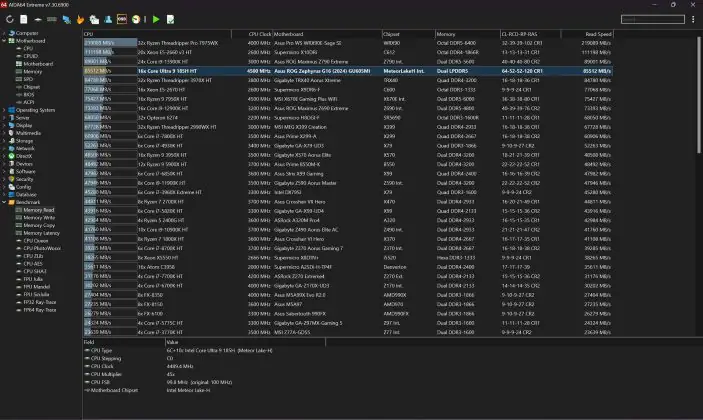Open the Report document icon in toolbar
Viewport: 703px width, 420px height.
24,19
